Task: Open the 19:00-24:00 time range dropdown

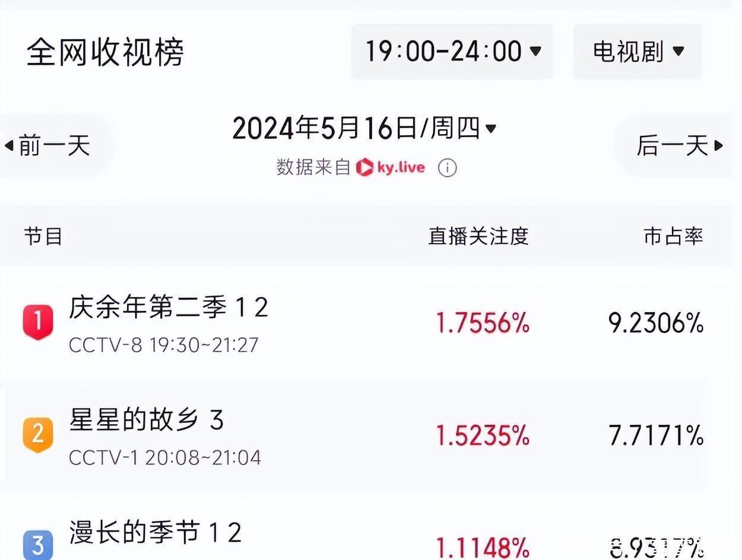Action: pyautogui.click(x=452, y=52)
